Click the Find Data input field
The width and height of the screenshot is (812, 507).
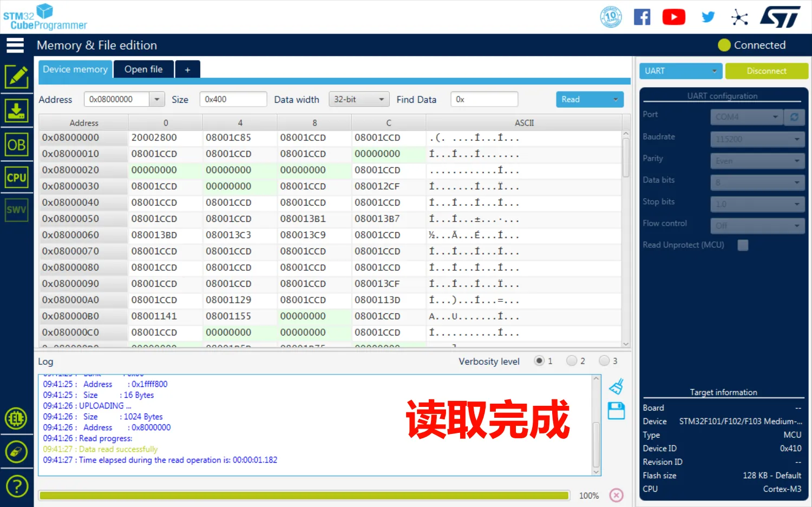tap(484, 100)
